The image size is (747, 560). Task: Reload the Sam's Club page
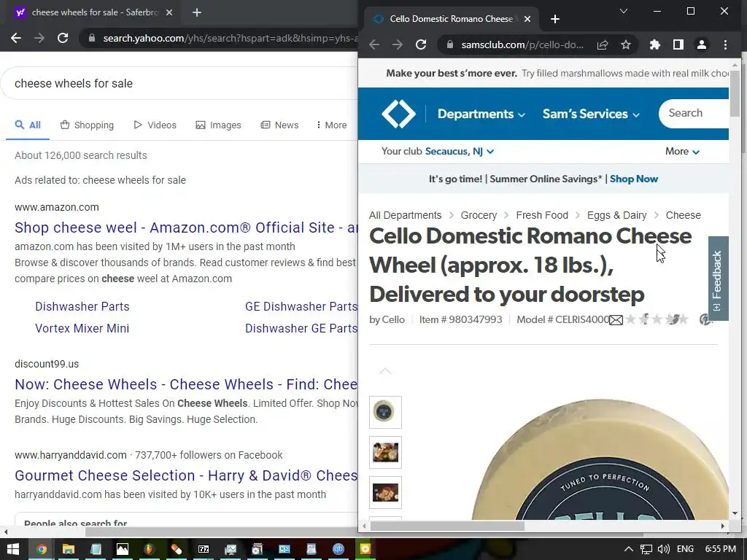[421, 44]
